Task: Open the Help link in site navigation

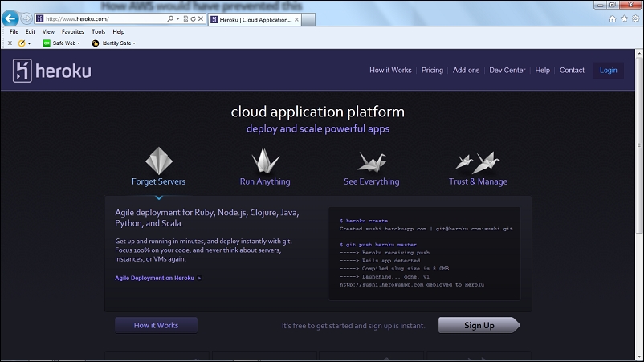Action: click(542, 70)
